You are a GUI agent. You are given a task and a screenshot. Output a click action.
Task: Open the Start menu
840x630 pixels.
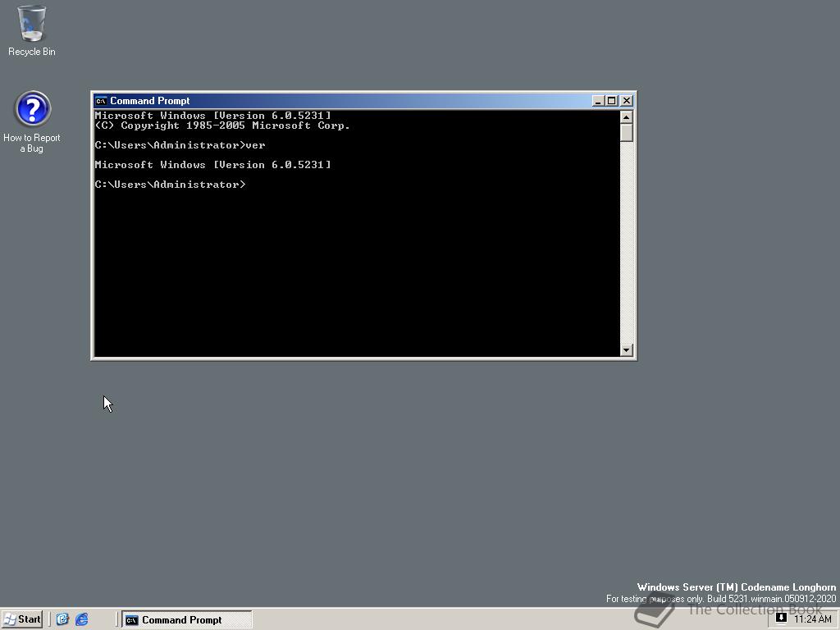[22, 619]
